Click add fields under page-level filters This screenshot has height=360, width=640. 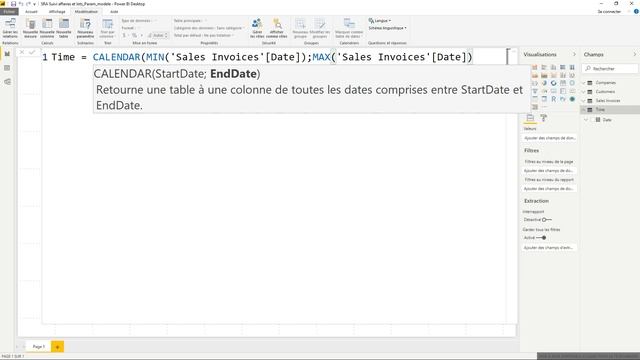pyautogui.click(x=549, y=171)
